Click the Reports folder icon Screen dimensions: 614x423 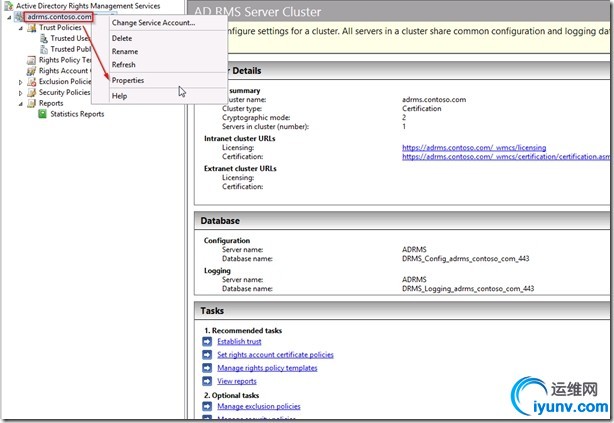[31, 103]
